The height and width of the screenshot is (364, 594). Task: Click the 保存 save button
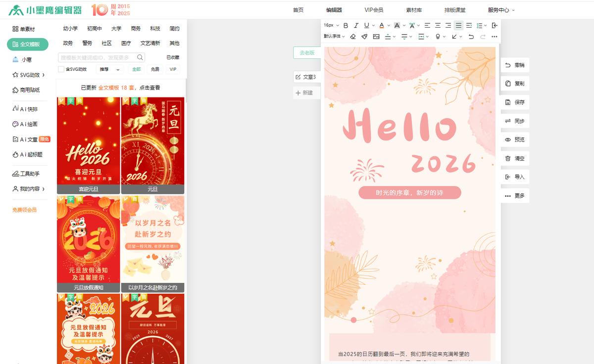click(x=515, y=102)
